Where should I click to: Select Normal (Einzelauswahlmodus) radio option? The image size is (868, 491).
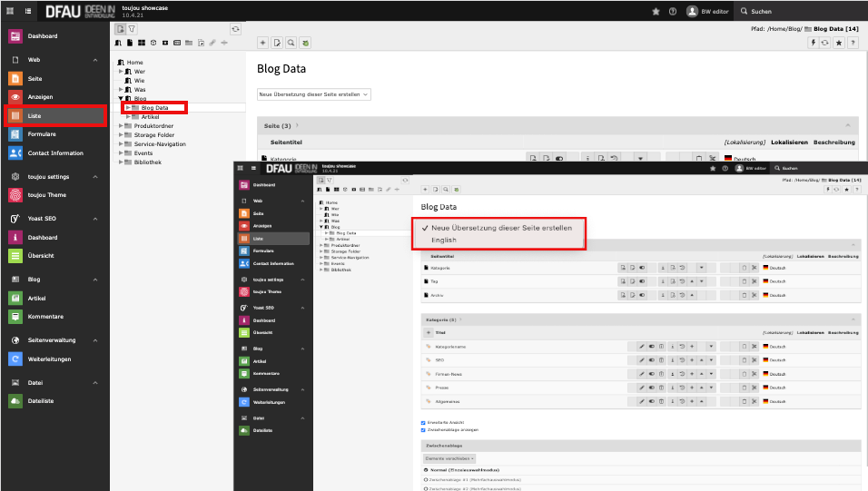tap(427, 469)
